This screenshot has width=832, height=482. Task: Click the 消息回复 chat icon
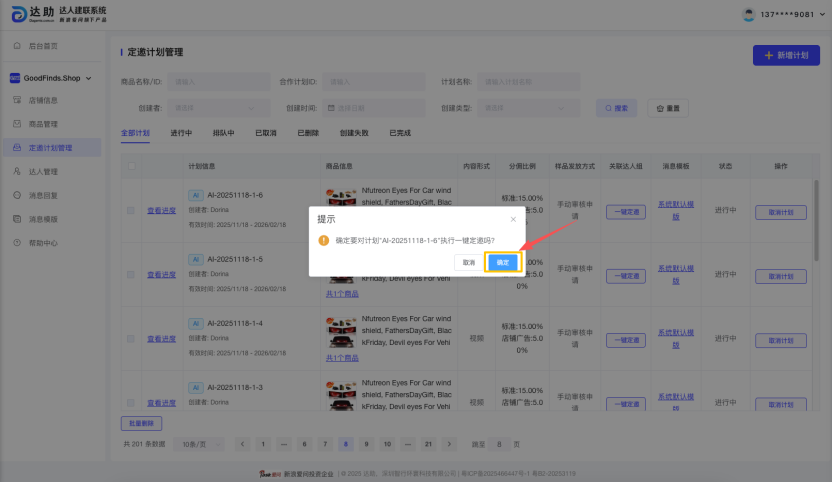tap(17, 195)
